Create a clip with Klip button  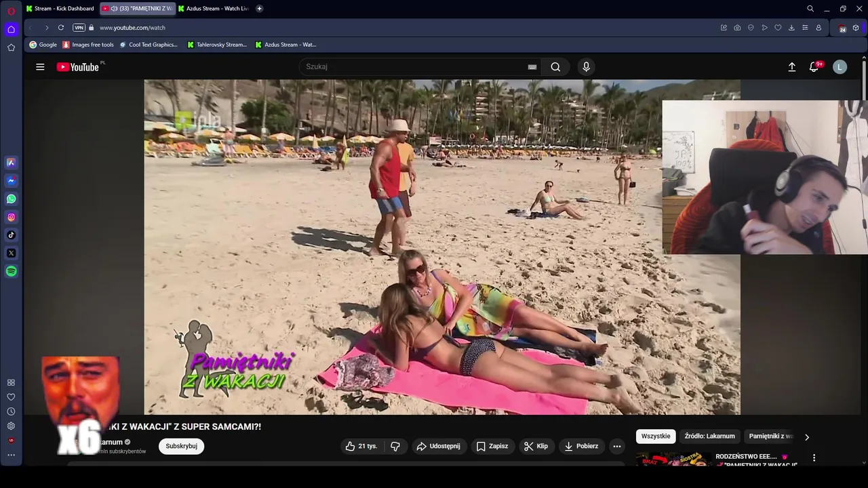pyautogui.click(x=536, y=446)
